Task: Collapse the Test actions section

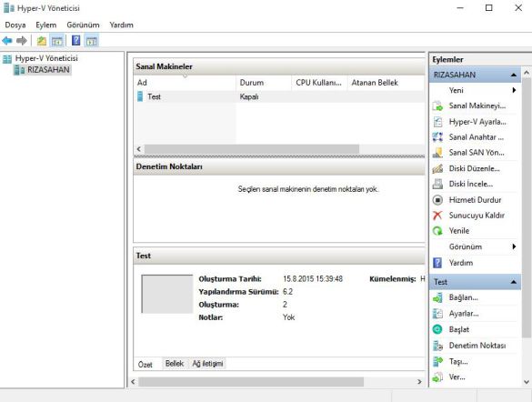Action: click(513, 282)
